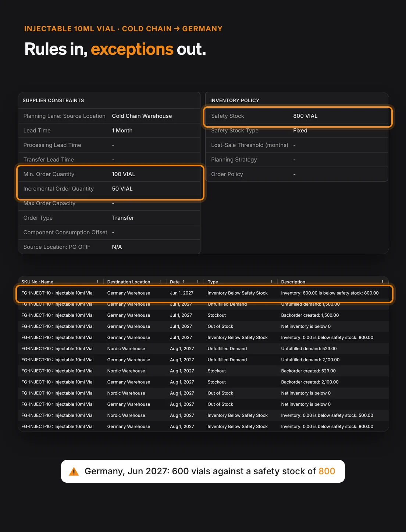Click the Germany Jun 2027 alert callout text
The width and height of the screenshot is (406, 532).
(210, 471)
